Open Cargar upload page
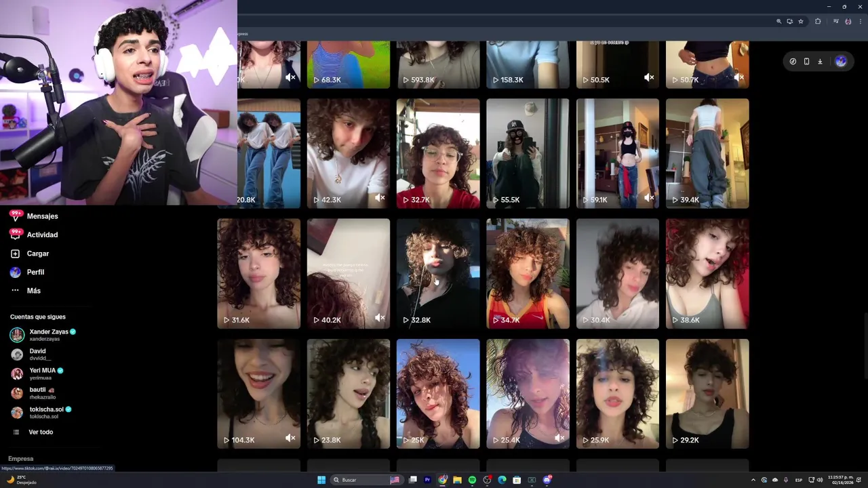The height and width of the screenshot is (488, 868). pos(38,253)
